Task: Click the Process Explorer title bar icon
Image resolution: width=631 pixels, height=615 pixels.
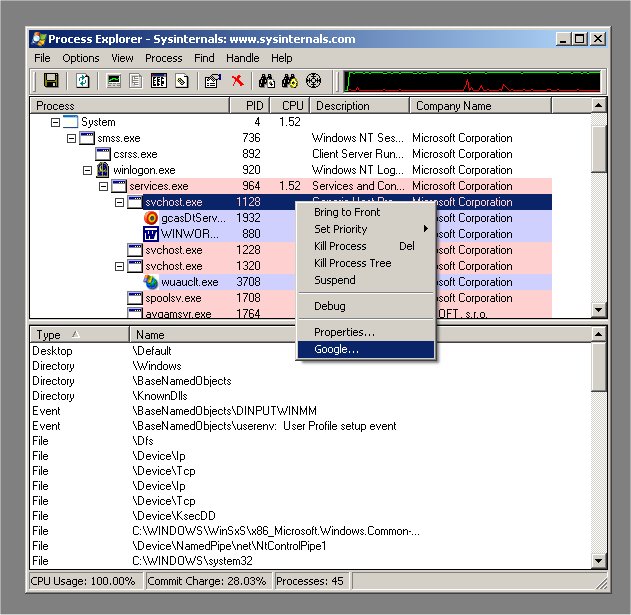Action: pyautogui.click(x=39, y=39)
